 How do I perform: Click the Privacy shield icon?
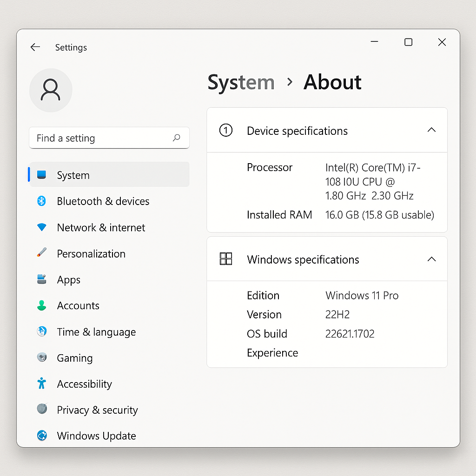[x=42, y=409]
